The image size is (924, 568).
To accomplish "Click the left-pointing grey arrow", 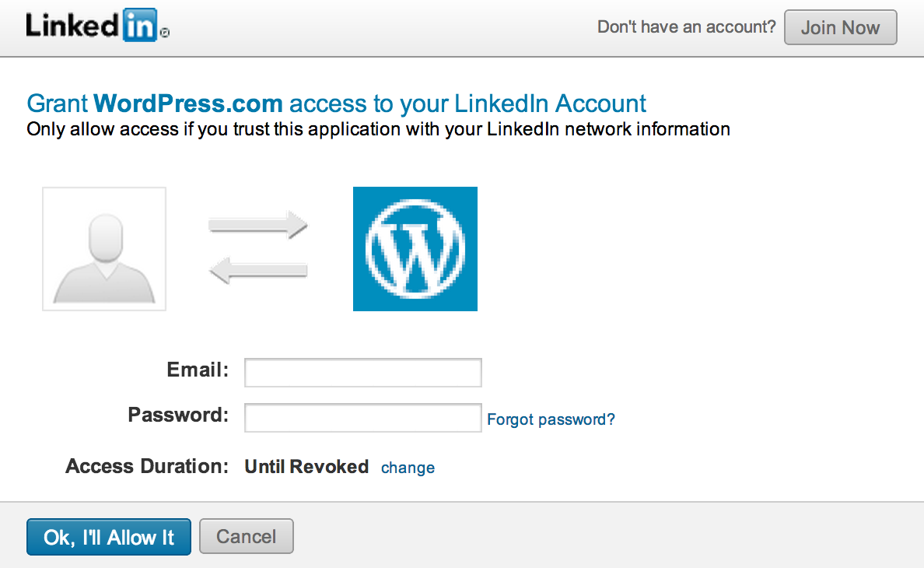I will click(258, 271).
